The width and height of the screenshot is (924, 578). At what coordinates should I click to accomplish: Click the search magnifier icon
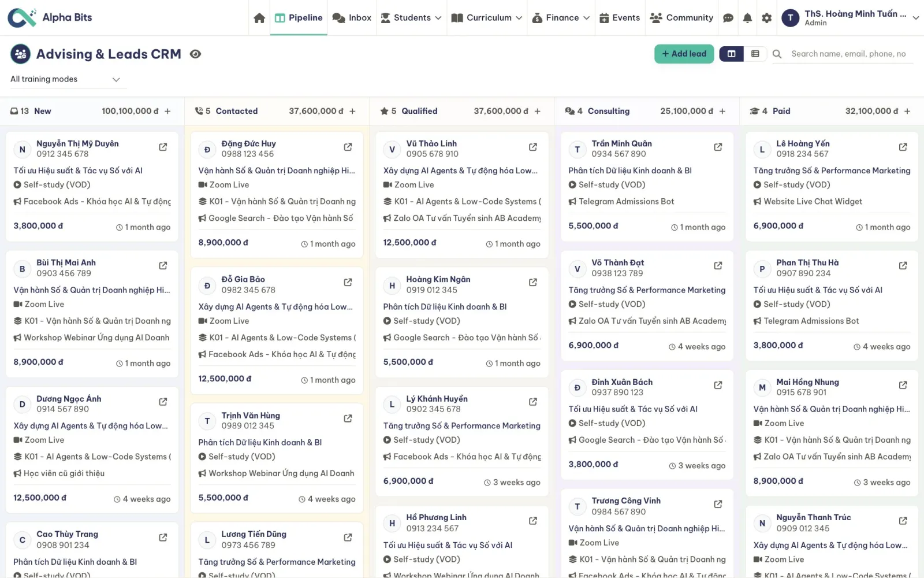777,54
